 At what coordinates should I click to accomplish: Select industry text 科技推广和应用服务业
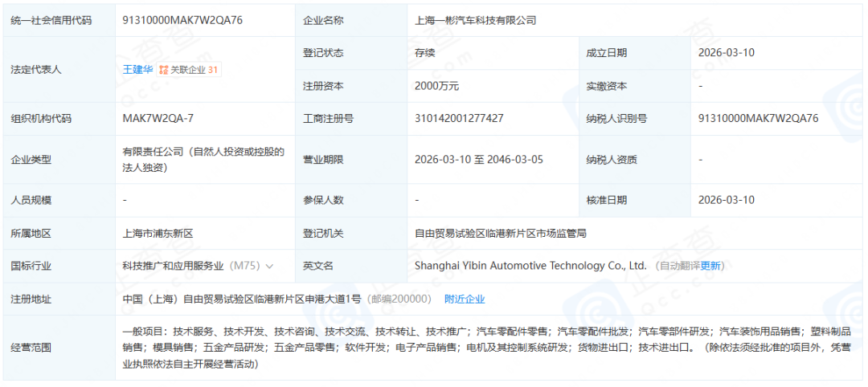[174, 266]
